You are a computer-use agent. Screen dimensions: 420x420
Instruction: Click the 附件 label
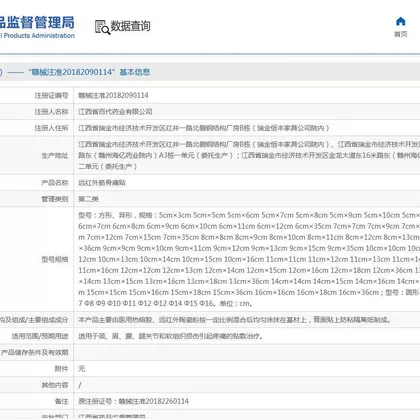[x=61, y=369]
